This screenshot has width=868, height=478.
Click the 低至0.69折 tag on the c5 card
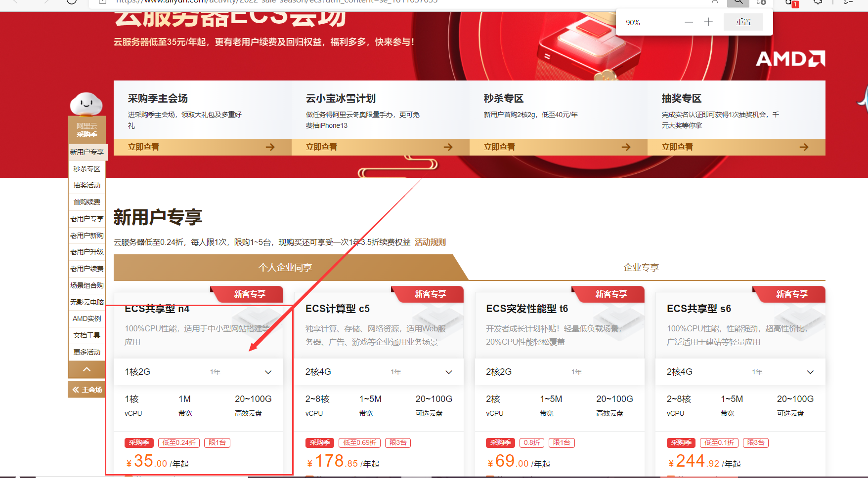[x=360, y=443]
